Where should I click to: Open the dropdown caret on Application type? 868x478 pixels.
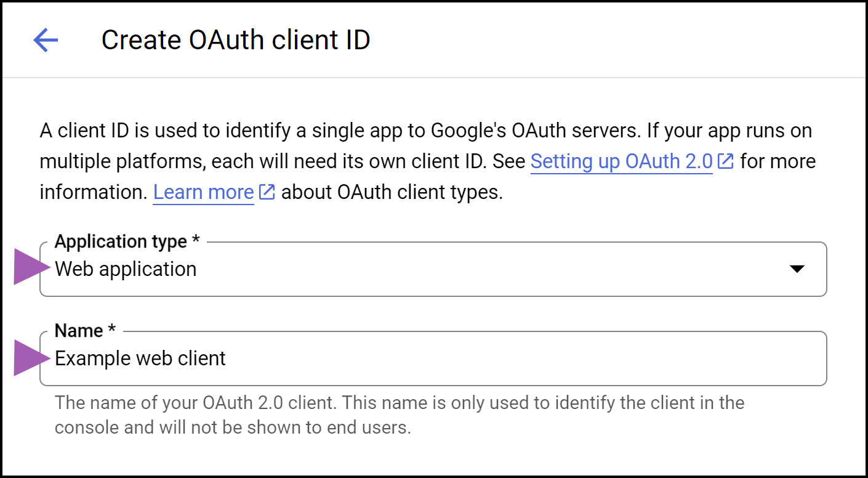pyautogui.click(x=798, y=269)
